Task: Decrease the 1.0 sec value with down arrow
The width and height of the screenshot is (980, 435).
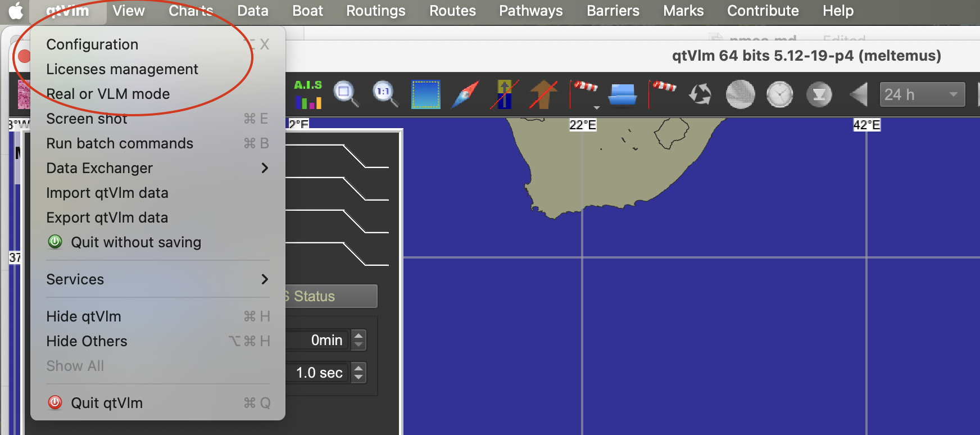Action: click(359, 378)
